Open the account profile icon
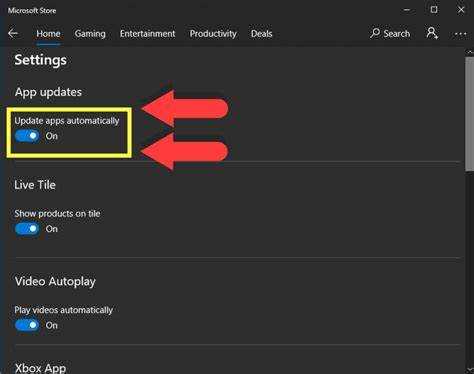 [432, 33]
